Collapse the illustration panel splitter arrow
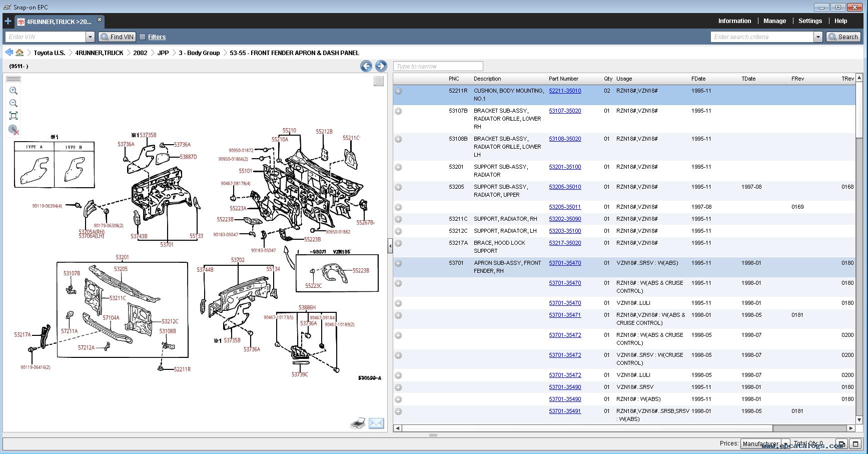The height and width of the screenshot is (454, 868). (x=390, y=245)
